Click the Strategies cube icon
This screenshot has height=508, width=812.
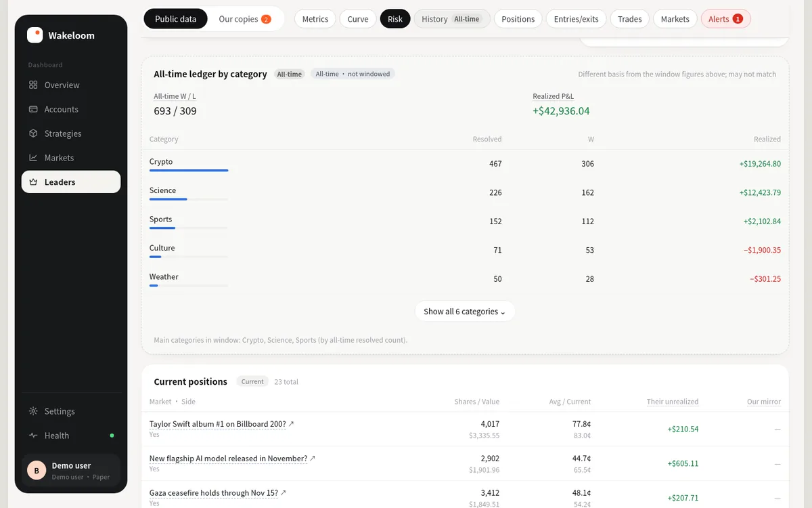pyautogui.click(x=33, y=134)
